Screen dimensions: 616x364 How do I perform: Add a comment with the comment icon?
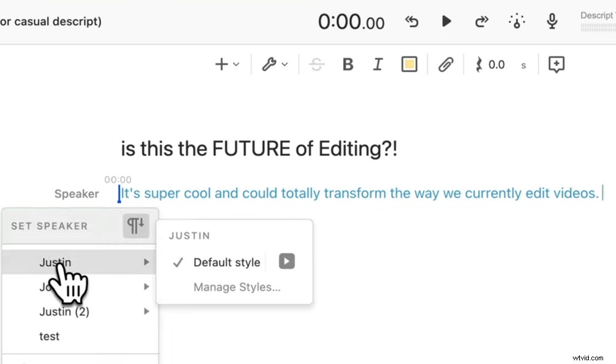pyautogui.click(x=556, y=64)
